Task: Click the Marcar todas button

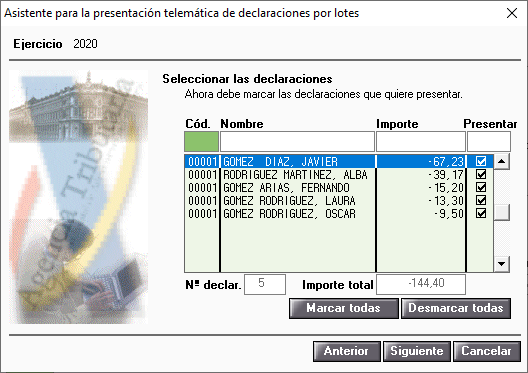Action: coord(344,308)
